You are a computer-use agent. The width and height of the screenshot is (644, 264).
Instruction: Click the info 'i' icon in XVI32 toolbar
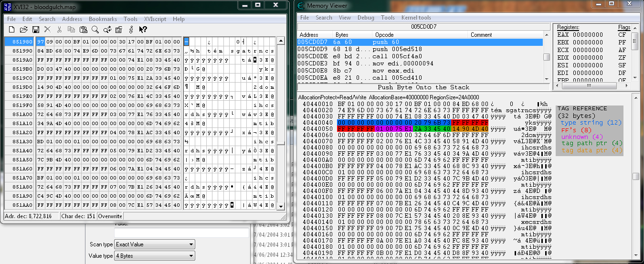(131, 30)
